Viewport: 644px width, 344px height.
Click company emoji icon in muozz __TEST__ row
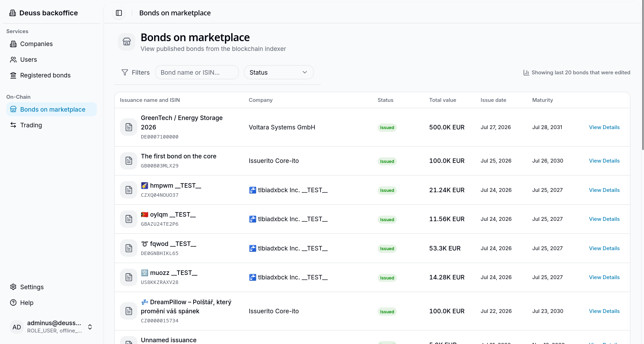[252, 277]
